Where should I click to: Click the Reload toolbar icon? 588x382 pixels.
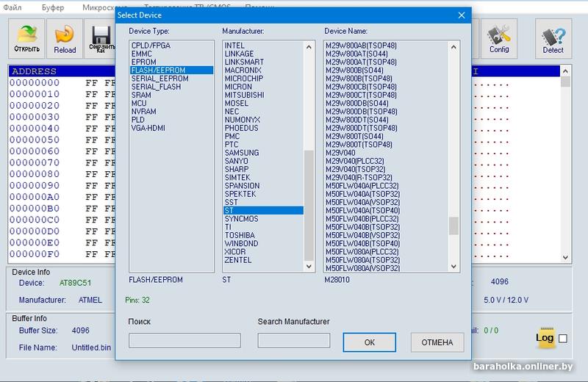coord(65,39)
